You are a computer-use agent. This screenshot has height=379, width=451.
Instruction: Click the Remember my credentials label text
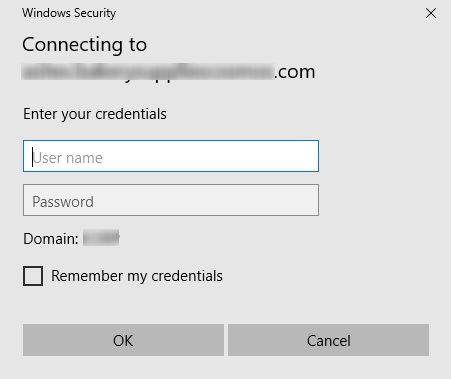137,276
